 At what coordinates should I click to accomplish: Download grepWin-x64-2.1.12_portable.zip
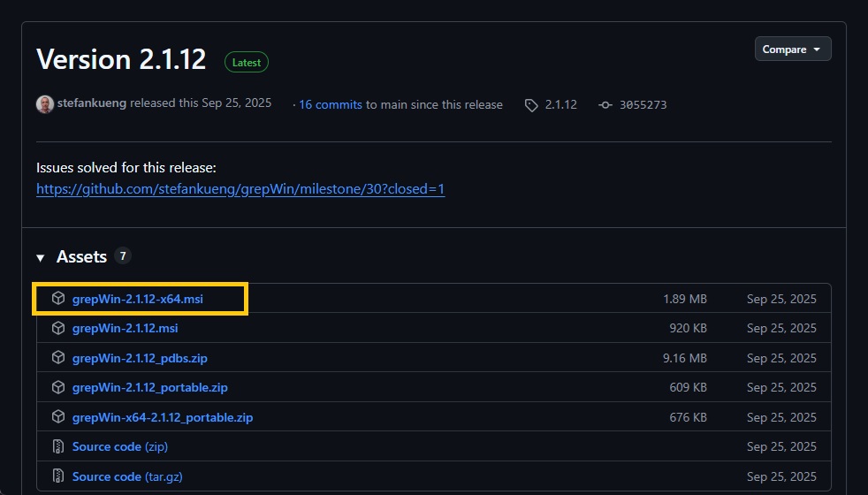(x=162, y=417)
